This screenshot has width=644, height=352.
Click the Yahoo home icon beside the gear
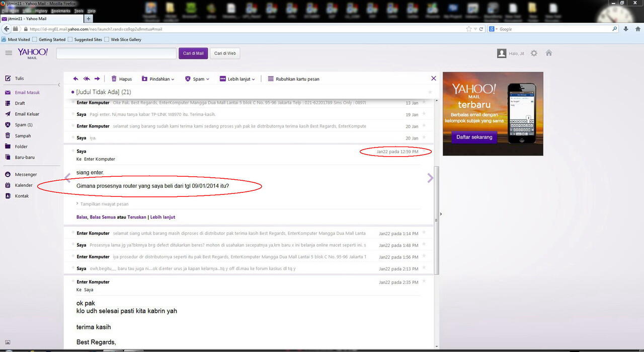pyautogui.click(x=549, y=53)
